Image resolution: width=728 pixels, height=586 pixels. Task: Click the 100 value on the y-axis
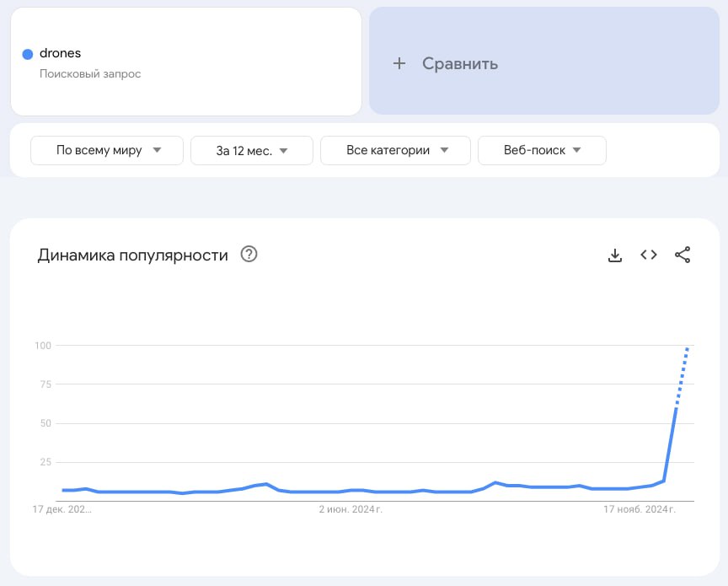click(x=43, y=346)
